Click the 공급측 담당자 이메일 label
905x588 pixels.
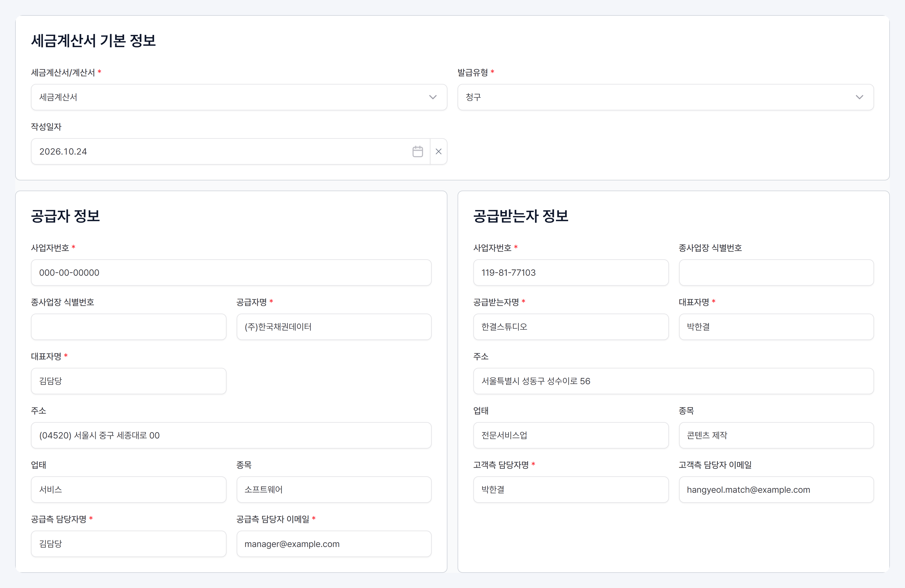[273, 519]
